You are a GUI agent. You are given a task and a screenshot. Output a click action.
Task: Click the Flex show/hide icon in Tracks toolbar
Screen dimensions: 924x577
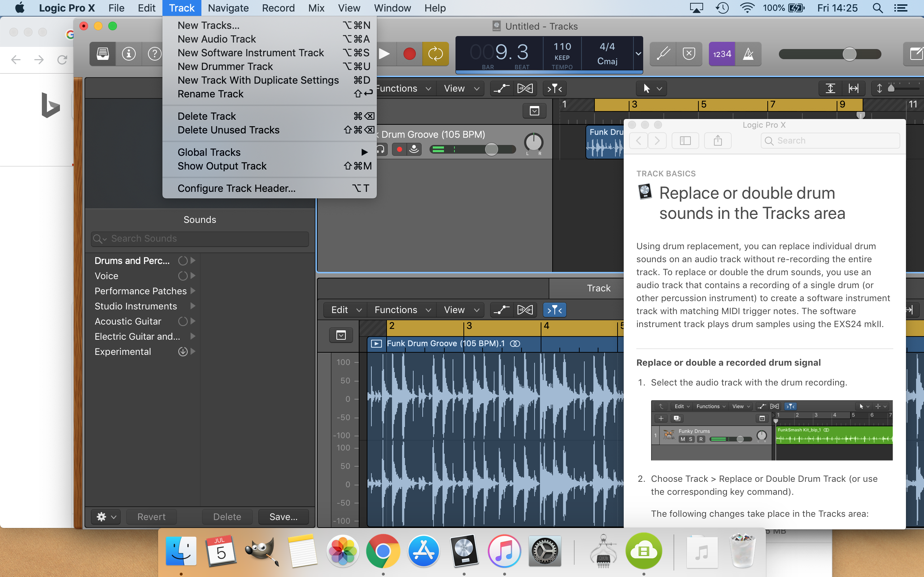(x=525, y=89)
